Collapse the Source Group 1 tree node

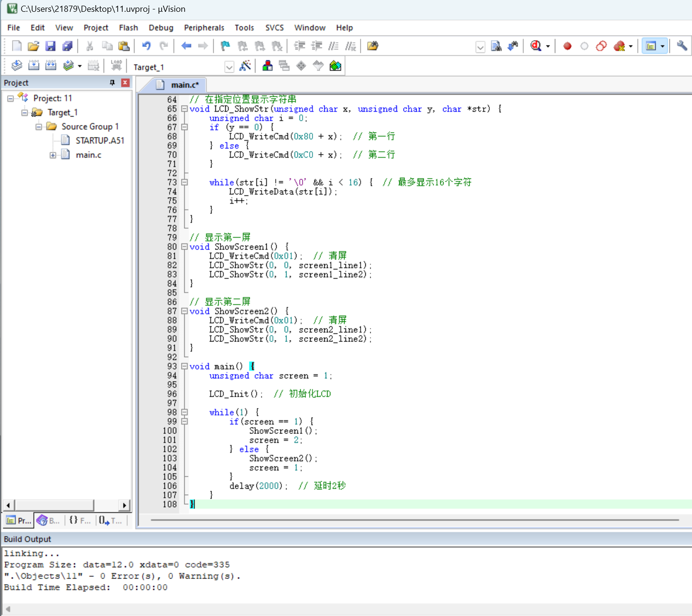39,126
